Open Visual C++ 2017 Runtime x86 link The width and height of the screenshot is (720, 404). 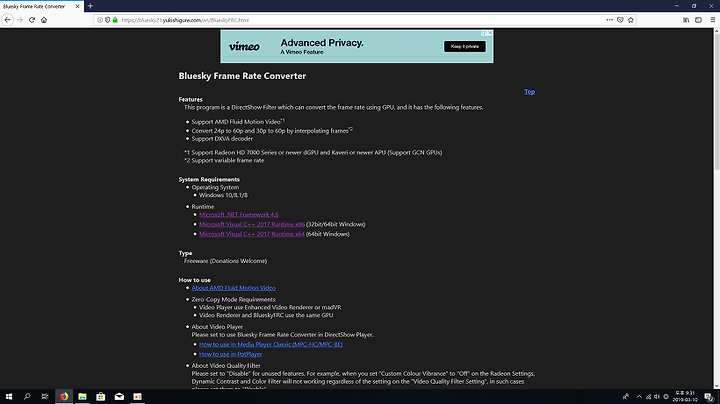click(x=252, y=224)
